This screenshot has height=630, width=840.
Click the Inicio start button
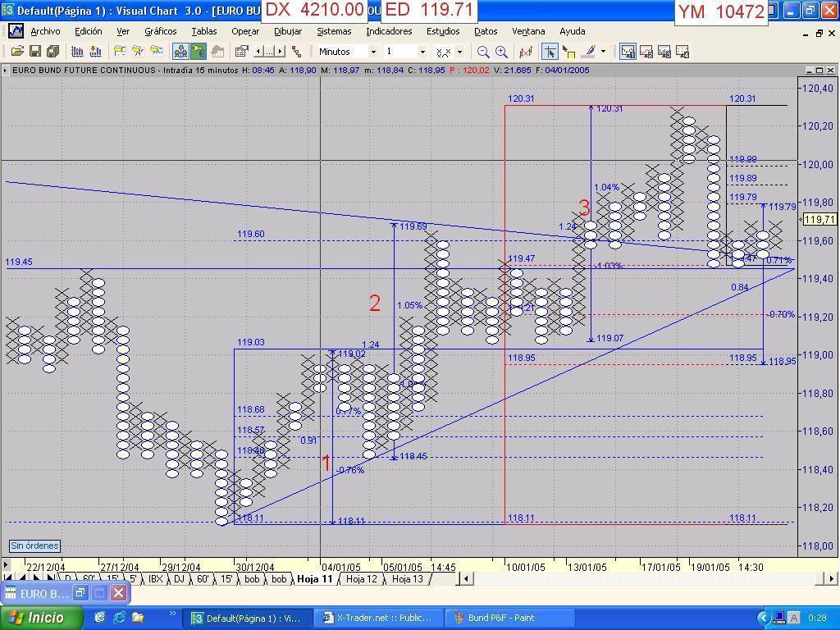pyautogui.click(x=36, y=618)
